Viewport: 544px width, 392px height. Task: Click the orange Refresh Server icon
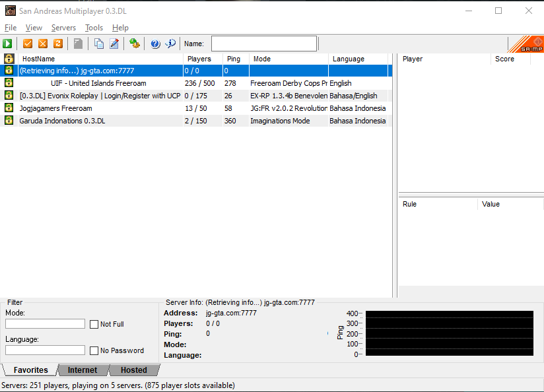(58, 44)
